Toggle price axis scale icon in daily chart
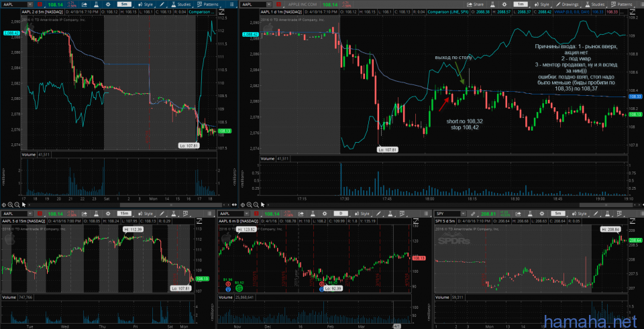Image resolution: width=644 pixels, height=329 pixels. (416, 220)
